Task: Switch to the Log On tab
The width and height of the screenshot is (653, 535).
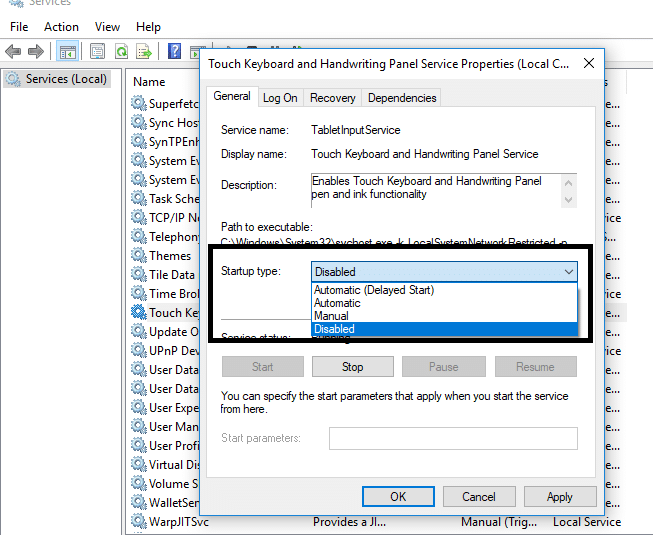Action: 280,98
